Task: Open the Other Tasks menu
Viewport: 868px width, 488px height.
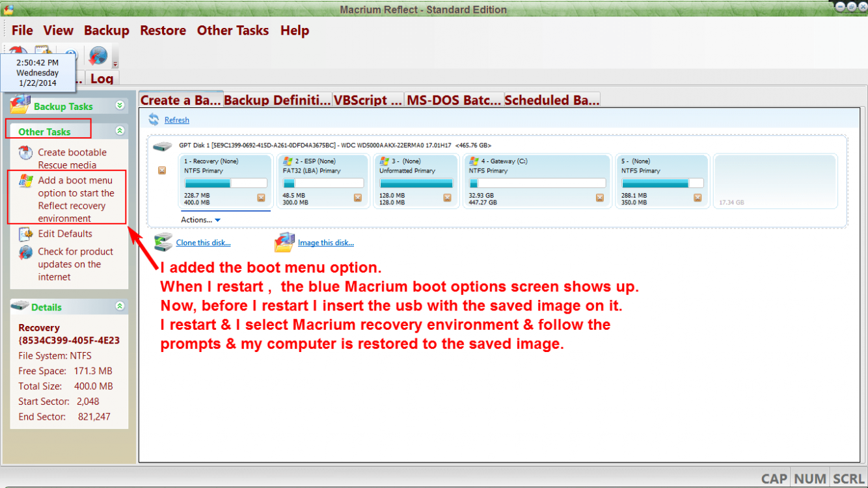Action: coord(233,31)
